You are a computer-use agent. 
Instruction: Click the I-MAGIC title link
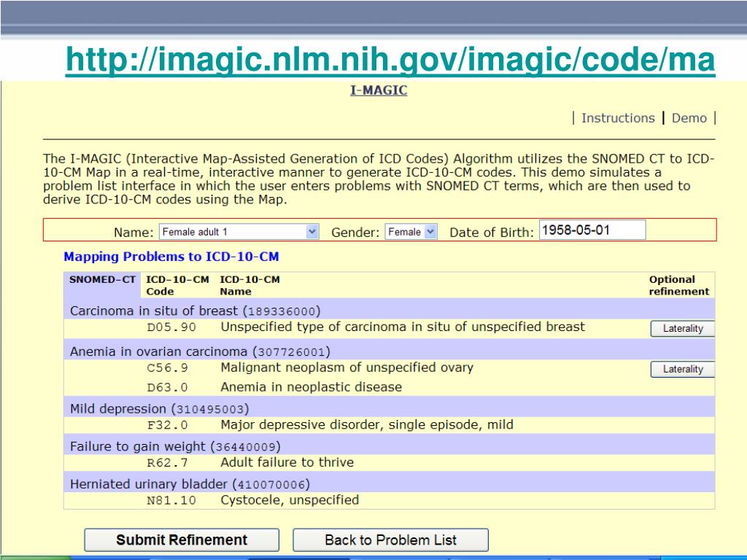click(379, 90)
